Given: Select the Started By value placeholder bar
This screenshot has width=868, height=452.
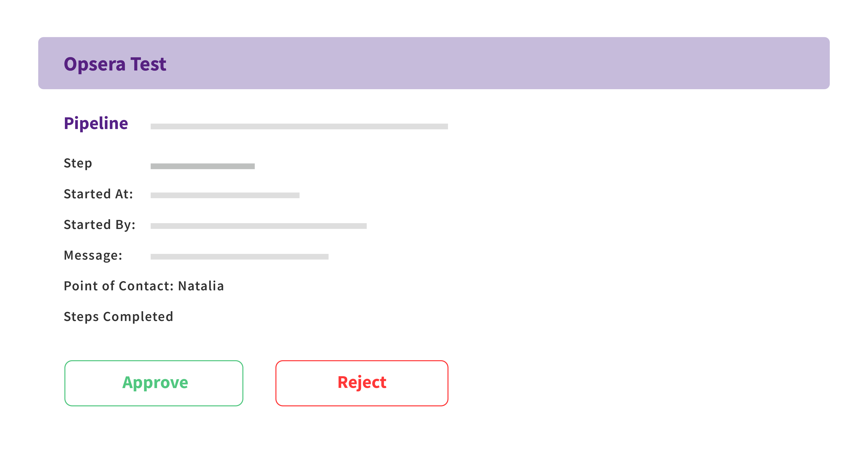Looking at the screenshot, I should coord(258,226).
